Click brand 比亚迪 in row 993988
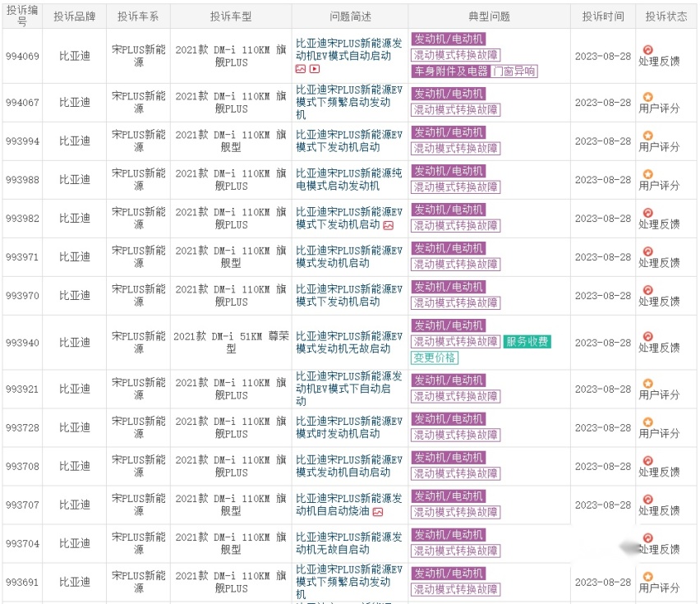700x604 pixels. tap(75, 179)
